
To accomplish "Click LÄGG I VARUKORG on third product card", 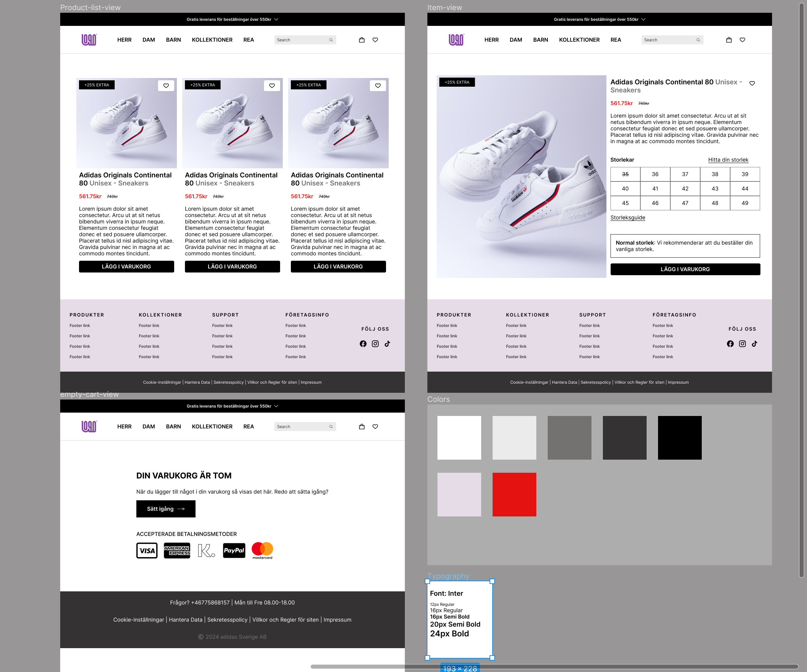I will [x=338, y=266].
